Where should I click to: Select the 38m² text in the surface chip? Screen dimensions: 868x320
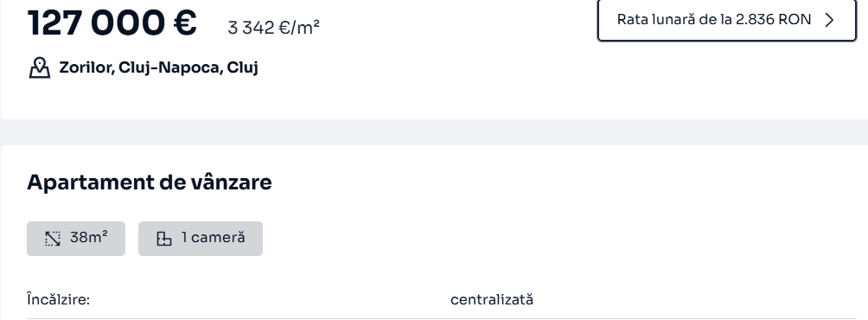tap(88, 238)
